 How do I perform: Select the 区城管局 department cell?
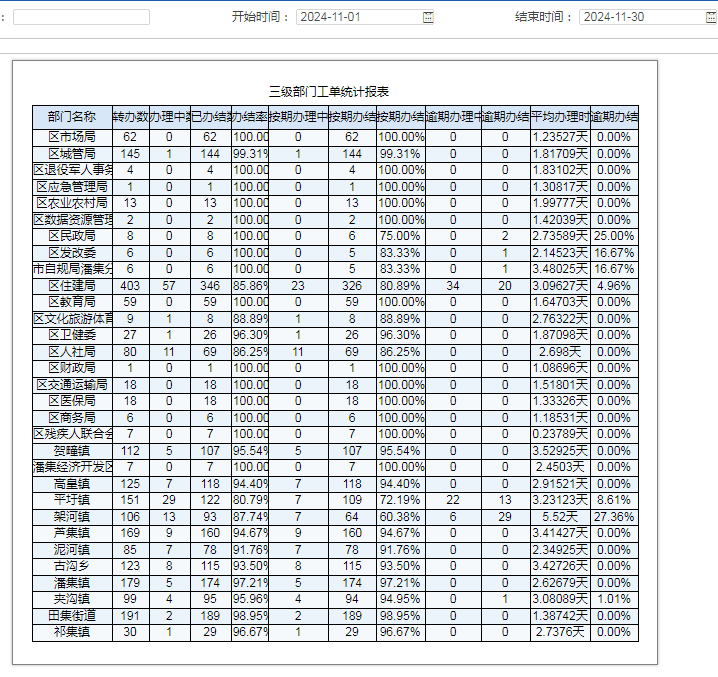(x=72, y=154)
